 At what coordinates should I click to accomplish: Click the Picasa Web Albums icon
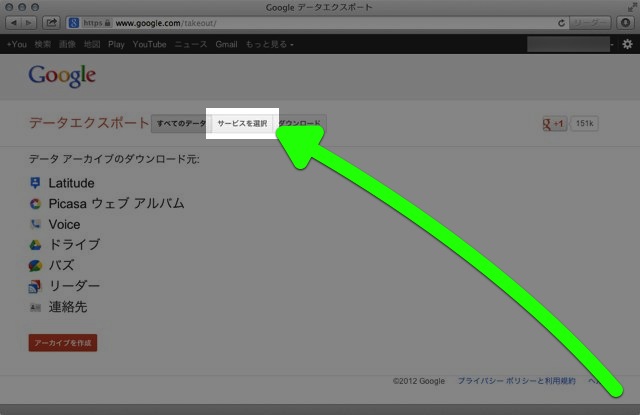pyautogui.click(x=35, y=204)
